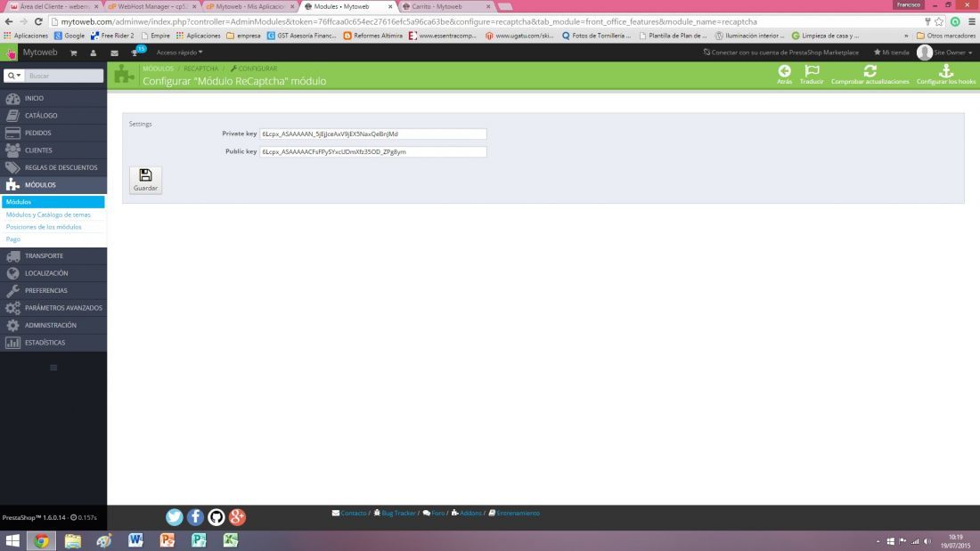
Task: Open File Explorer from the taskbar
Action: [72, 540]
